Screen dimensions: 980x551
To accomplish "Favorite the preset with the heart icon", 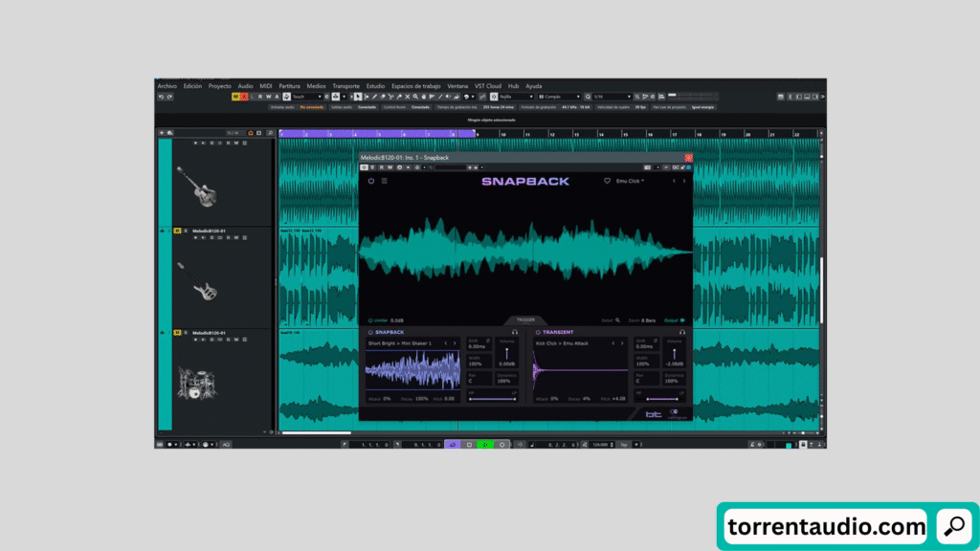I will click(x=607, y=181).
